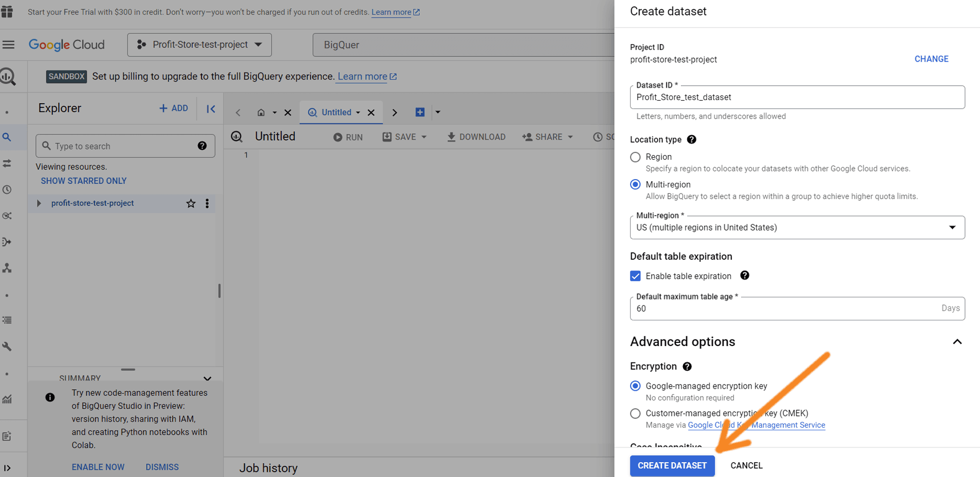Viewport: 980px width, 477px height.
Task: Open scheduled queries clock icon in sidebar
Action: [x=7, y=189]
